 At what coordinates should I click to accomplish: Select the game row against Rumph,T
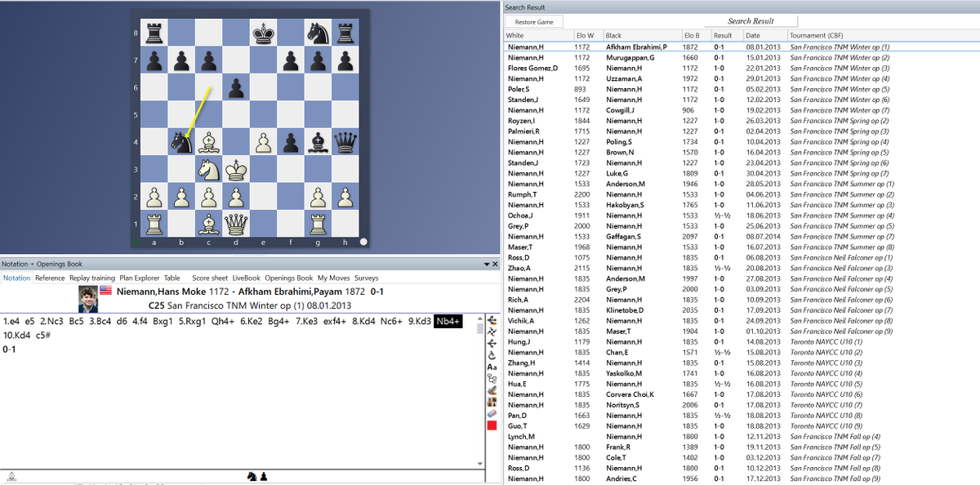[x=742, y=194]
